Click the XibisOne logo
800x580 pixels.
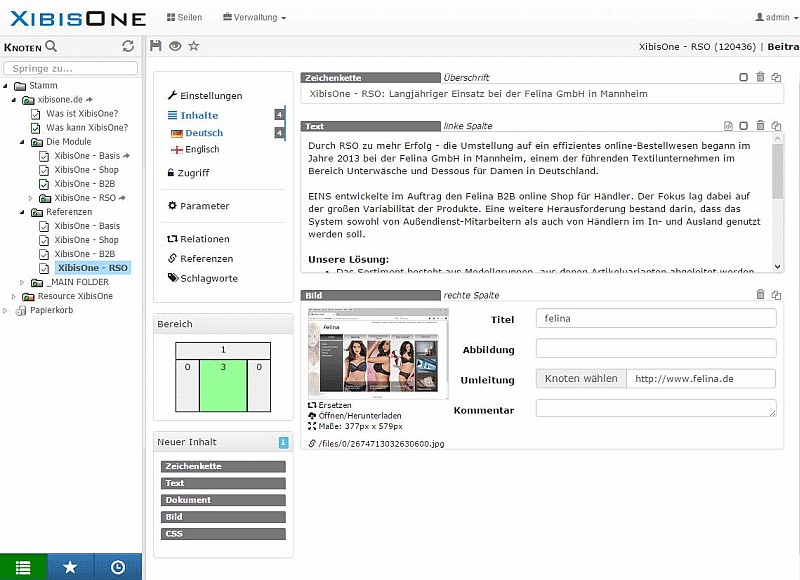[78, 18]
